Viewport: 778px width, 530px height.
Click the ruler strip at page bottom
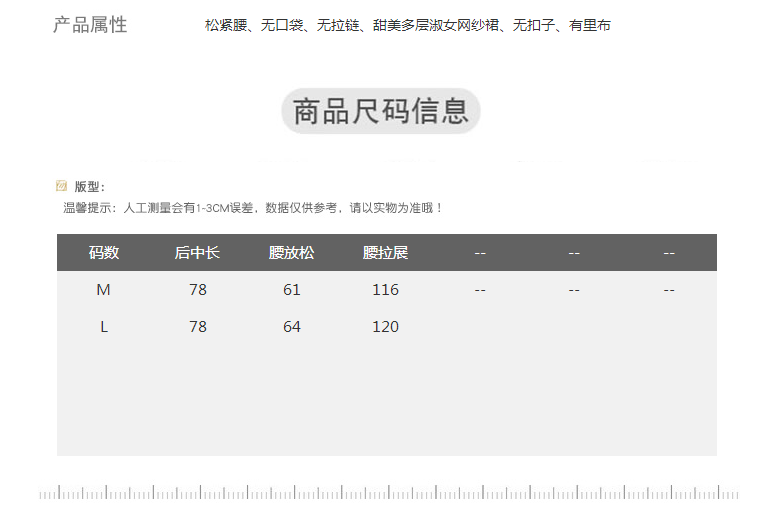388,493
